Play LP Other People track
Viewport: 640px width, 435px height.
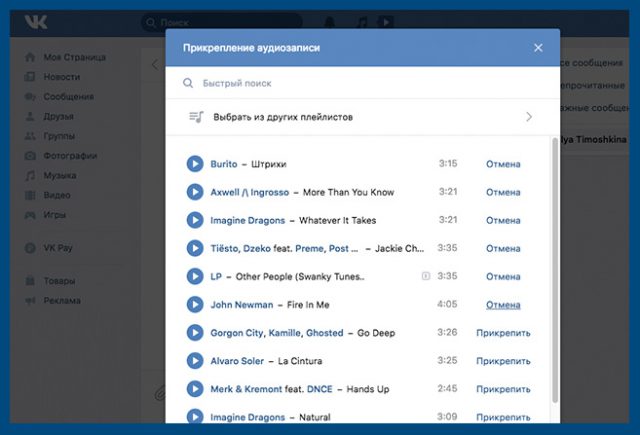tap(195, 276)
